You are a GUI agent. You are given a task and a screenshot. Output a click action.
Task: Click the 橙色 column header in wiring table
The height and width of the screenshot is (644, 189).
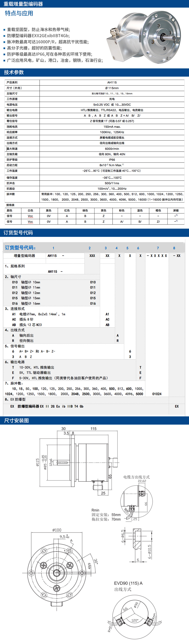(158, 211)
